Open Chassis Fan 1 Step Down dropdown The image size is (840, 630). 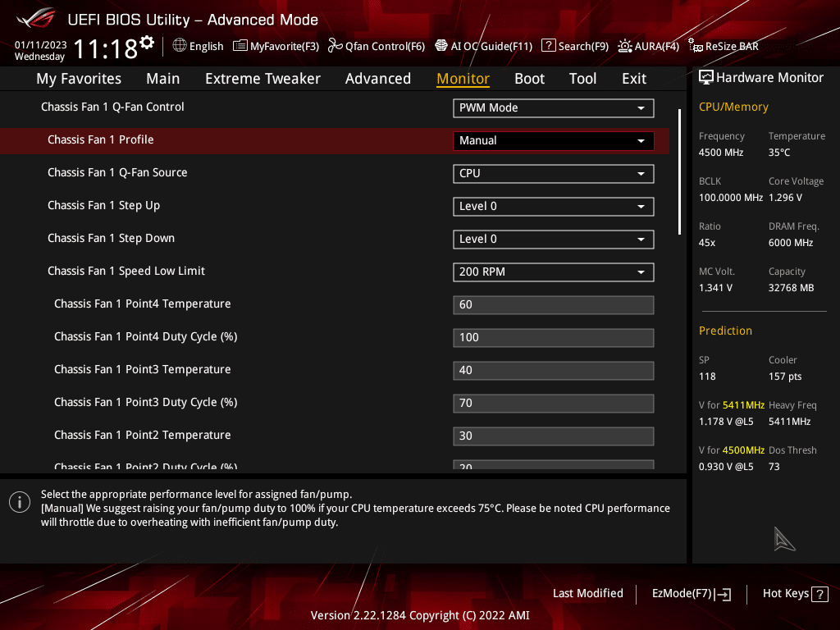[554, 239]
